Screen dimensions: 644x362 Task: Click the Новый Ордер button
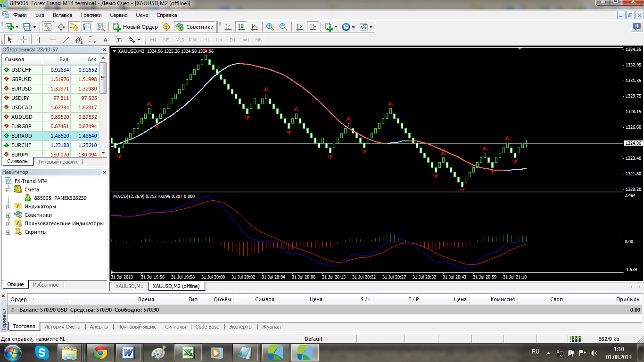point(135,27)
